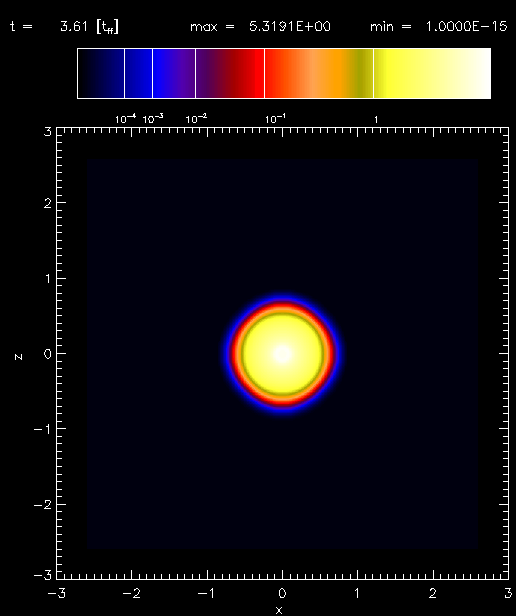Click the min value 1.0000E-15 readout

pyautogui.click(x=466, y=27)
